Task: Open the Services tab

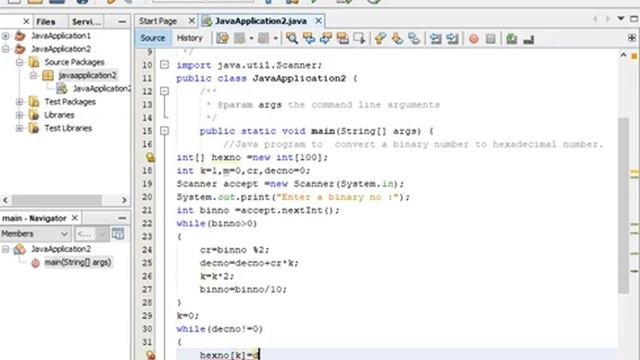Action: tap(86, 22)
